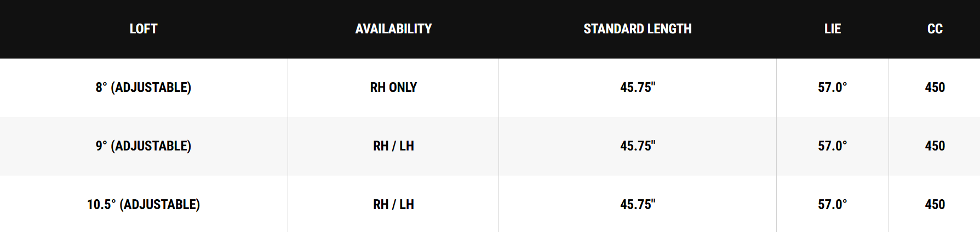Click RH / LH in the 9° row
The height and width of the screenshot is (232, 980).
[x=393, y=146]
